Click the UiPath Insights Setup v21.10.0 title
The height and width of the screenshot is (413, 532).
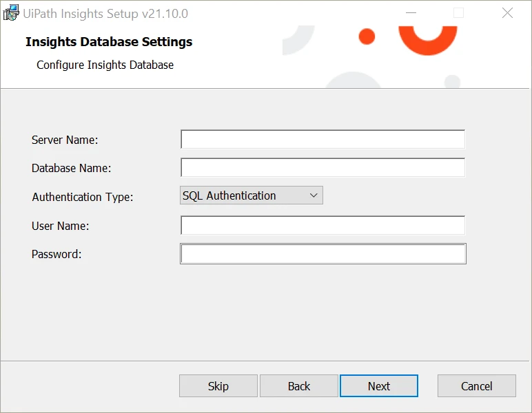(105, 14)
